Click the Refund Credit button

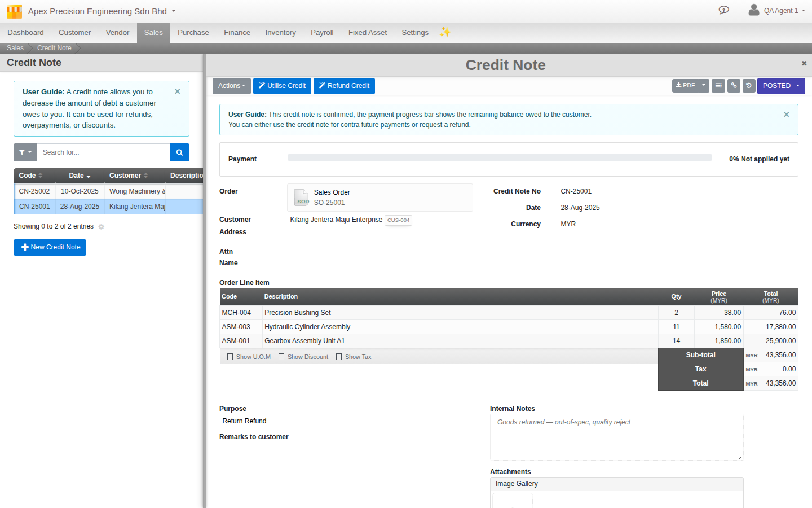click(344, 86)
